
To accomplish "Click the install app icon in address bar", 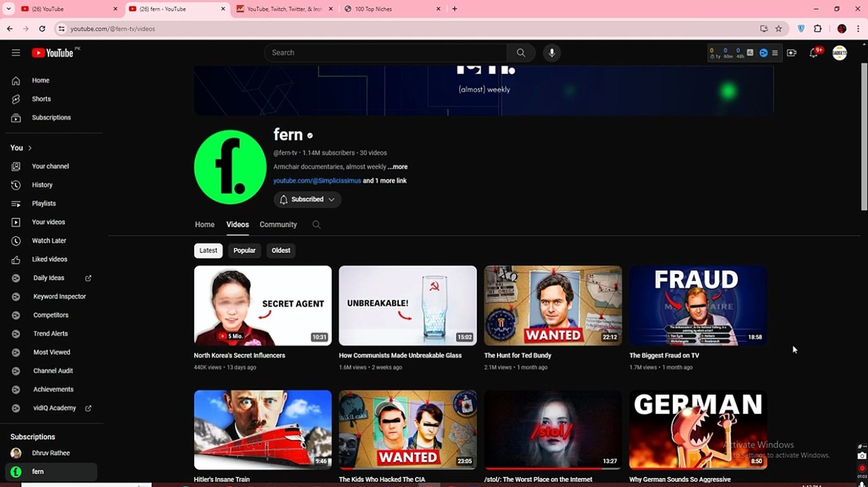I will (x=764, y=28).
